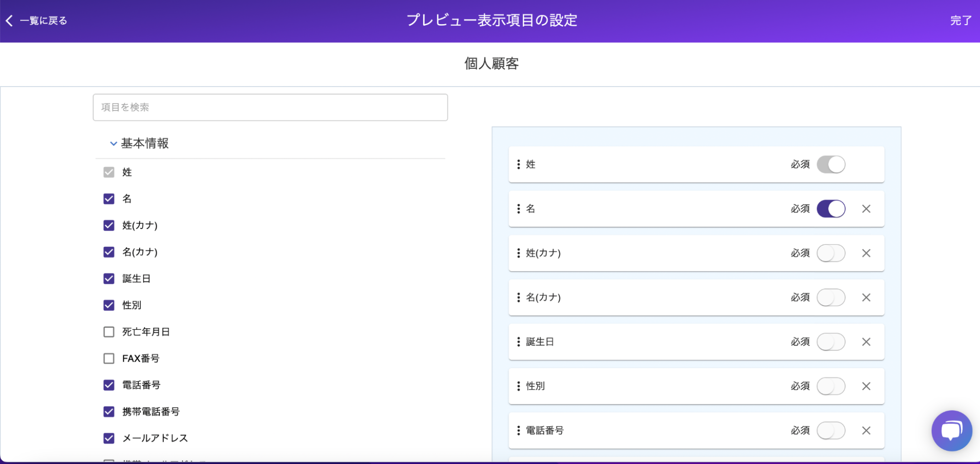The image size is (980, 464).
Task: Click the drag handle beside 性別 row
Action: [x=519, y=386]
